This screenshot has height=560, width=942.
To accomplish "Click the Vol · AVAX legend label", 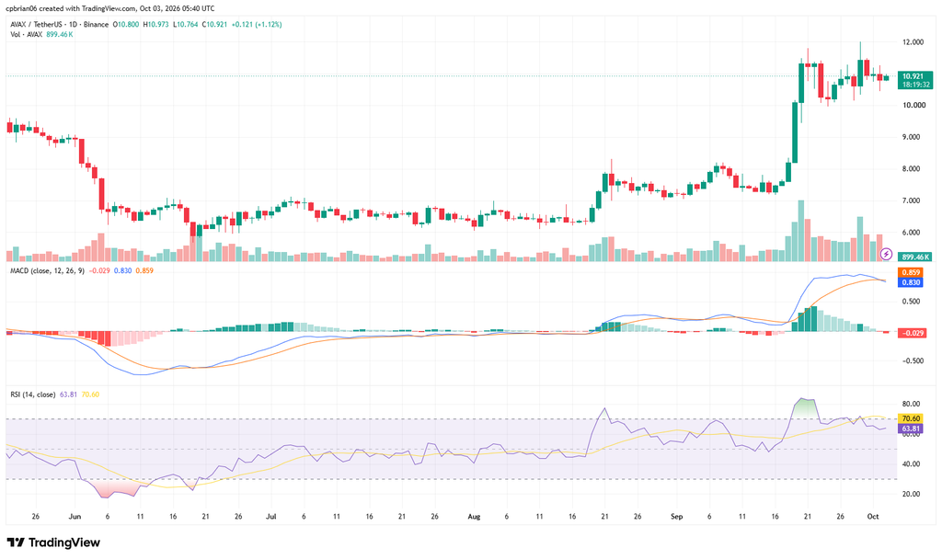I will (x=27, y=34).
